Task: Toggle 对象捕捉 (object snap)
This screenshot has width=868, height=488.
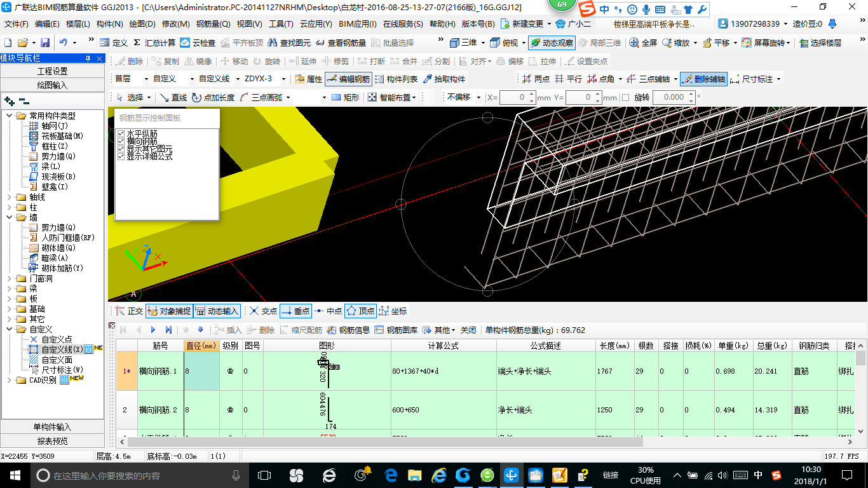Action: pyautogui.click(x=169, y=311)
